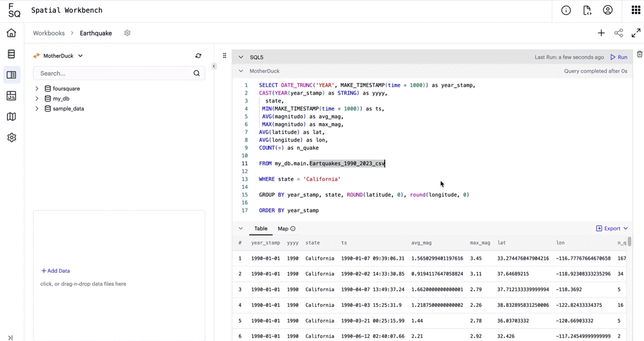
Task: Collapse the MotherDuck query editor section
Action: click(241, 71)
